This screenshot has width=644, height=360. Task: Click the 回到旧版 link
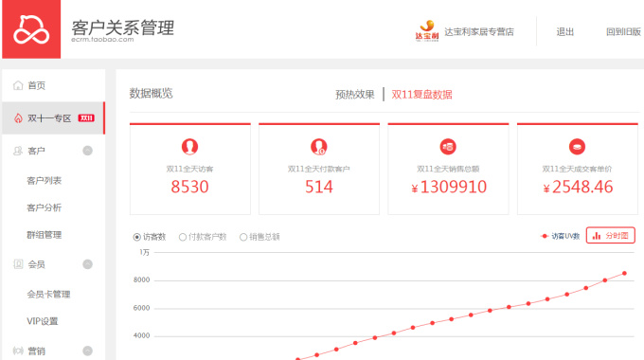[x=623, y=31]
